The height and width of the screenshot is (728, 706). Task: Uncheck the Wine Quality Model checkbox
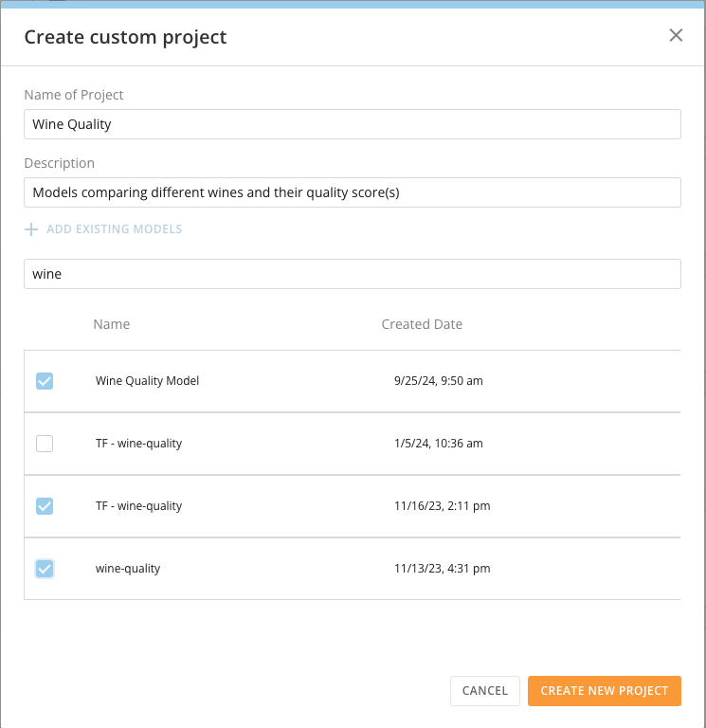pos(45,381)
